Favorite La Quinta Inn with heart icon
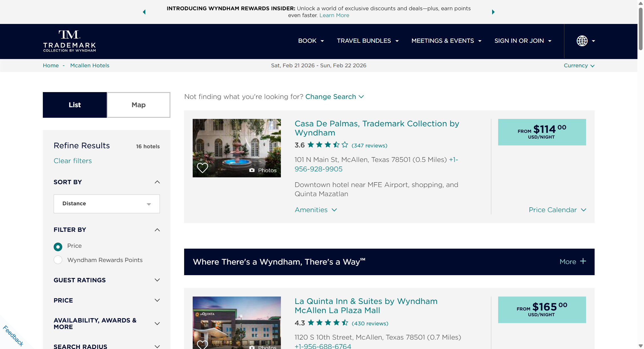644x349 pixels. coord(202,345)
